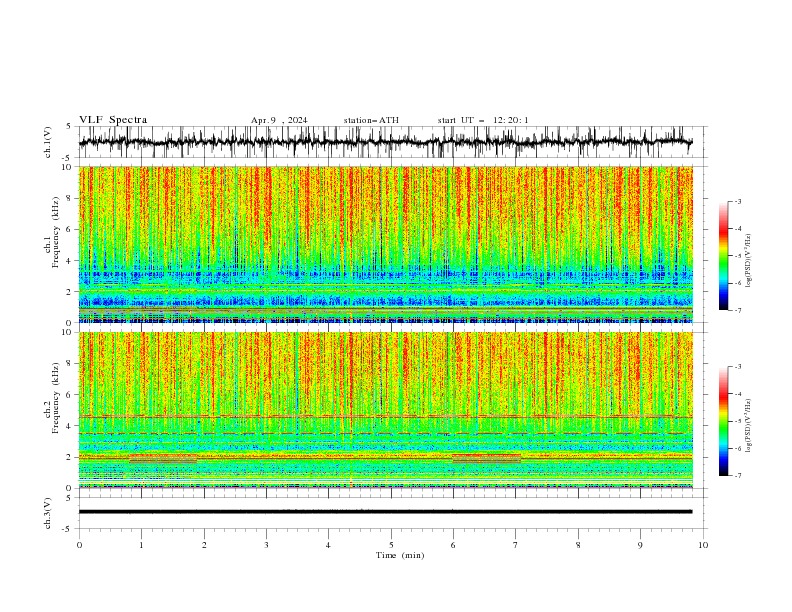This screenshot has height=612, width=792.
Task: Click time axis tick label '1'
Action: pyautogui.click(x=141, y=545)
